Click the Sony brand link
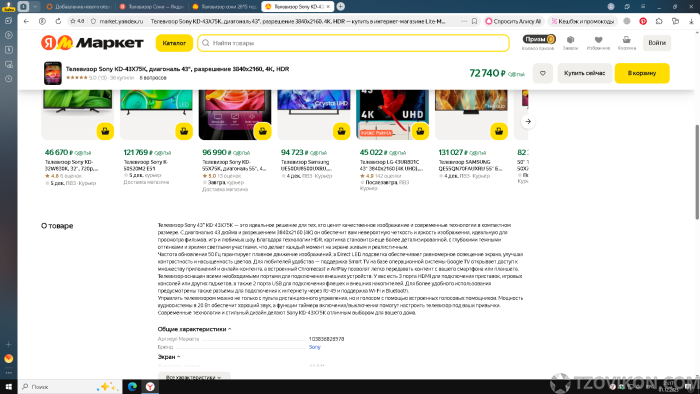Screen dimensions: 700x394 click(x=315, y=347)
